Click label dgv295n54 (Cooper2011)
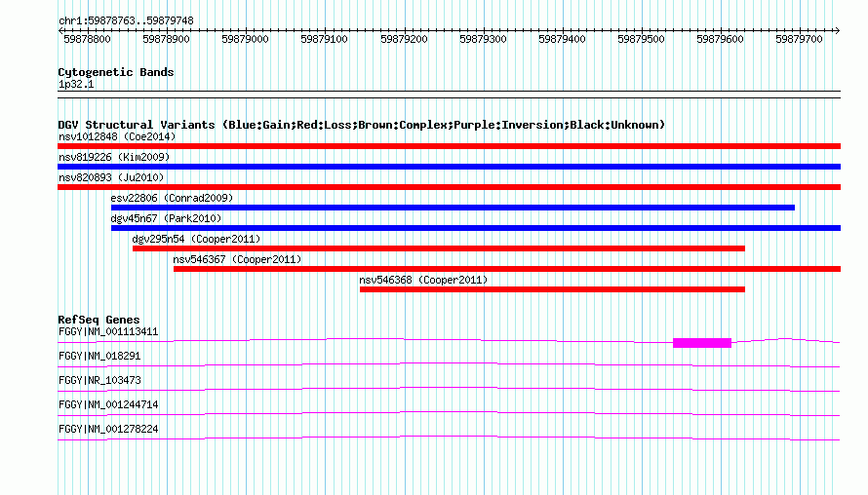The width and height of the screenshot is (868, 495). click(196, 239)
